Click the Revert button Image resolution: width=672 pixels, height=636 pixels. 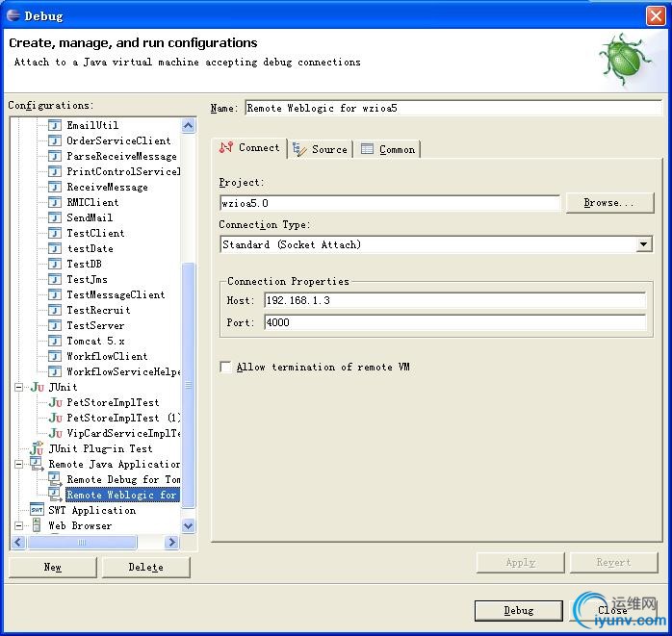coord(613,562)
